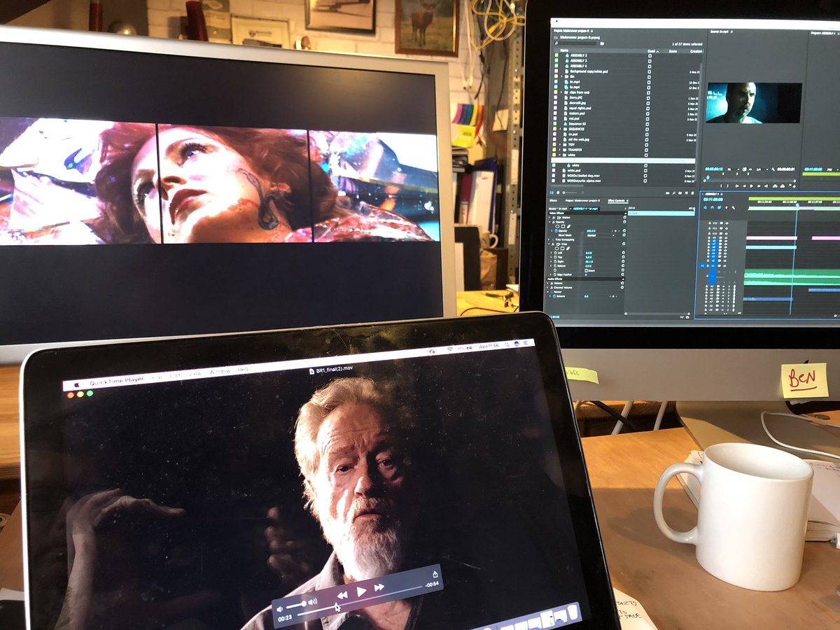This screenshot has width=840, height=630.
Task: Sort the Project panel by Good column
Action: click(652, 51)
